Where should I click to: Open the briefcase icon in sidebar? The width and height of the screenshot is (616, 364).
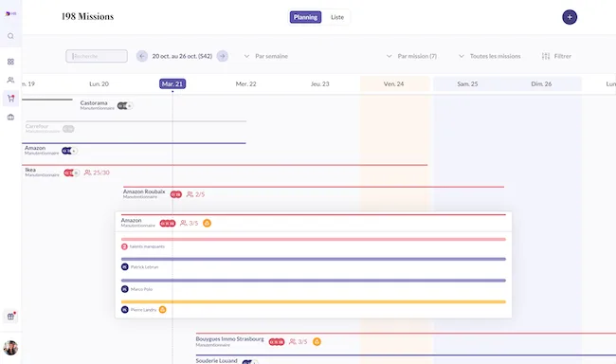(10, 118)
